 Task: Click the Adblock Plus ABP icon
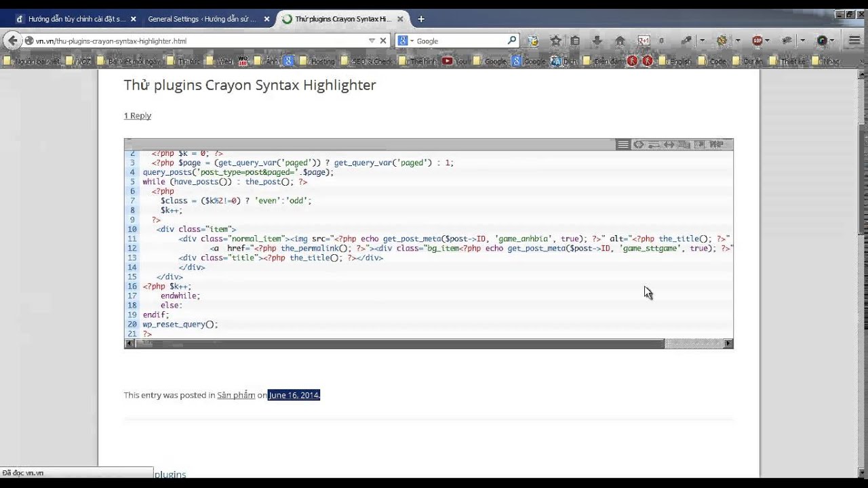pyautogui.click(x=757, y=41)
